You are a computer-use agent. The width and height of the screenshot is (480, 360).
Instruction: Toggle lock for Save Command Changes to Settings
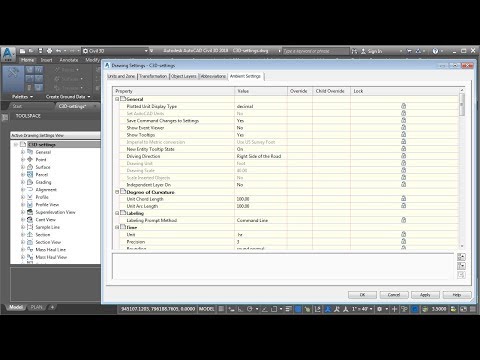tap(403, 120)
